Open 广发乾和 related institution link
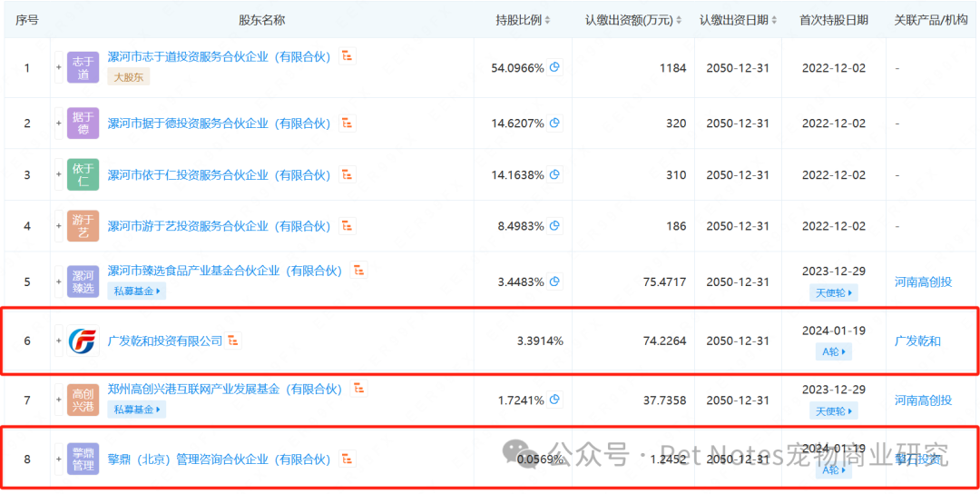Image resolution: width=980 pixels, height=494 pixels. pos(917,341)
